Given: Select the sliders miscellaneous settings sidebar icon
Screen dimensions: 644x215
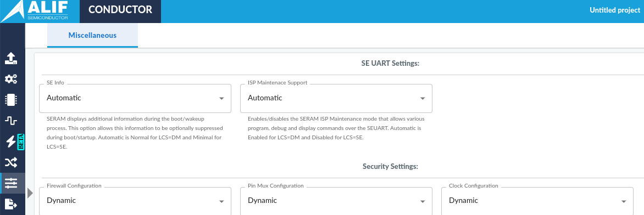Looking at the screenshot, I should [11, 183].
